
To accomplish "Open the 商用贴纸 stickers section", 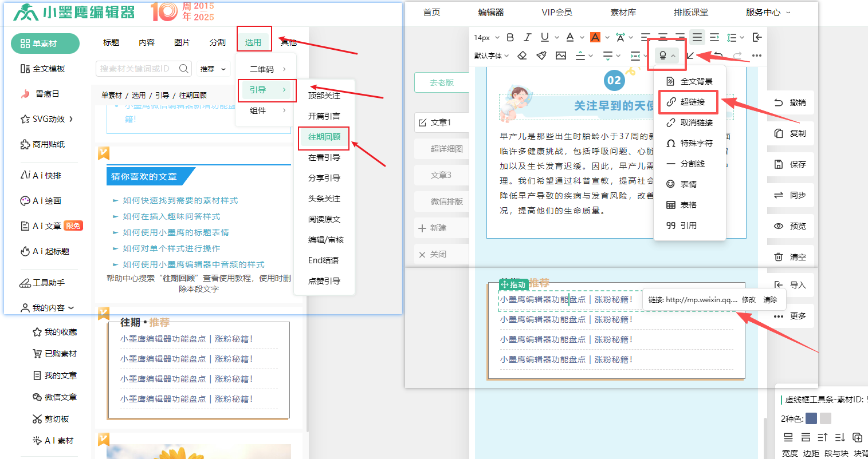I will pyautogui.click(x=43, y=144).
